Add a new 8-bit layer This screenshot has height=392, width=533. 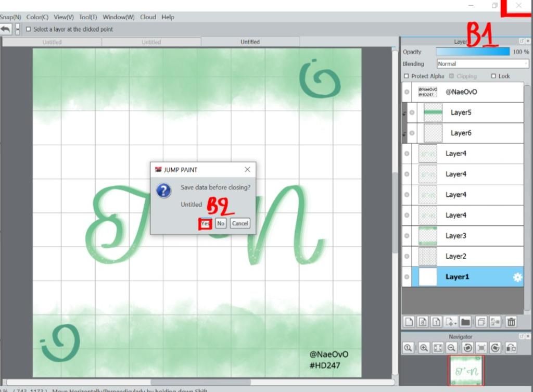pyautogui.click(x=423, y=321)
